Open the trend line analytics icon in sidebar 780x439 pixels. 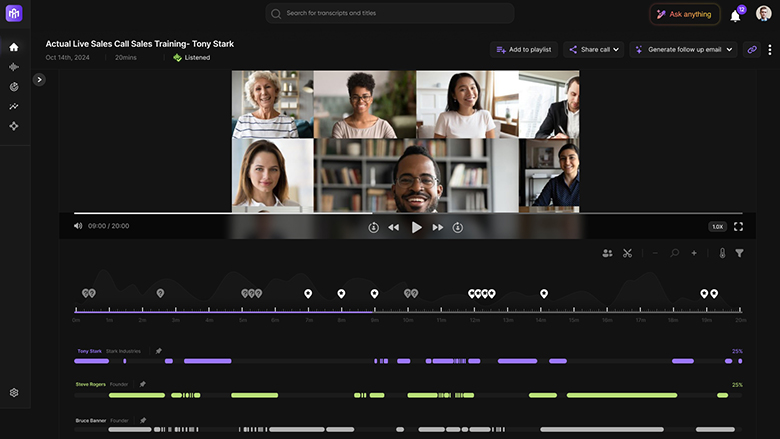coord(14,106)
